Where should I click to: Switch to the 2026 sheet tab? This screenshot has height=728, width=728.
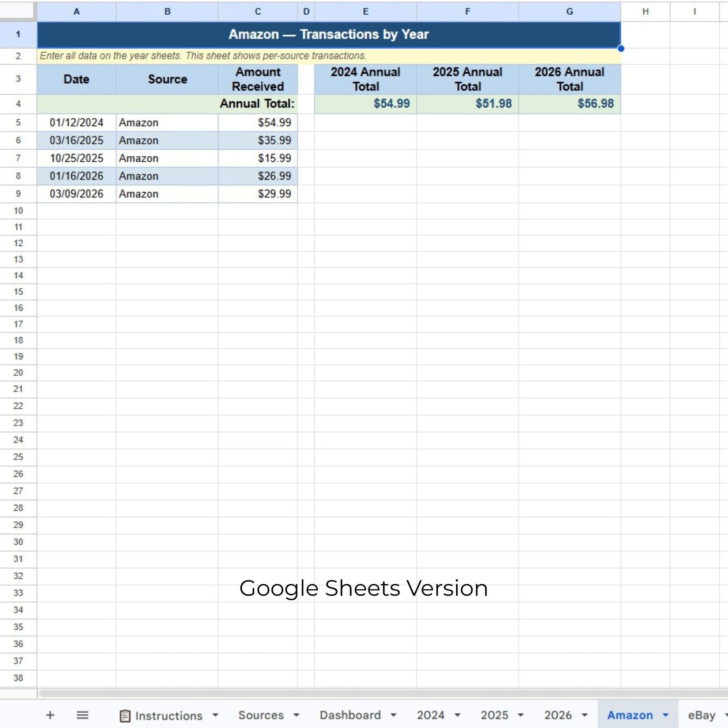click(x=558, y=715)
